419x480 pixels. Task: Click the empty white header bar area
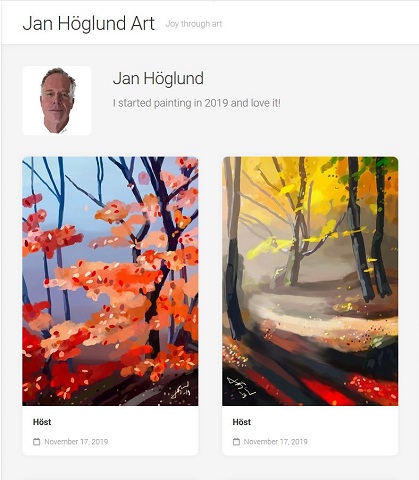click(x=317, y=23)
